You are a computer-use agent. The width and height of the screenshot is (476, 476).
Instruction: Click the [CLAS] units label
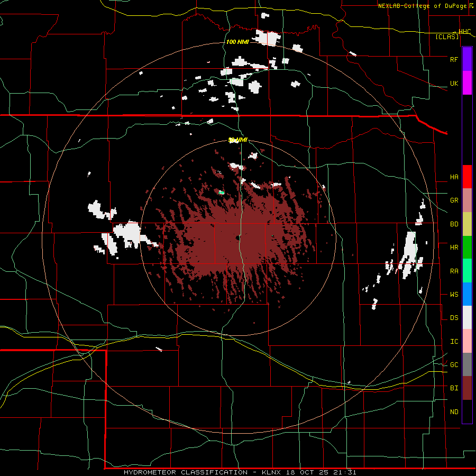click(447, 36)
